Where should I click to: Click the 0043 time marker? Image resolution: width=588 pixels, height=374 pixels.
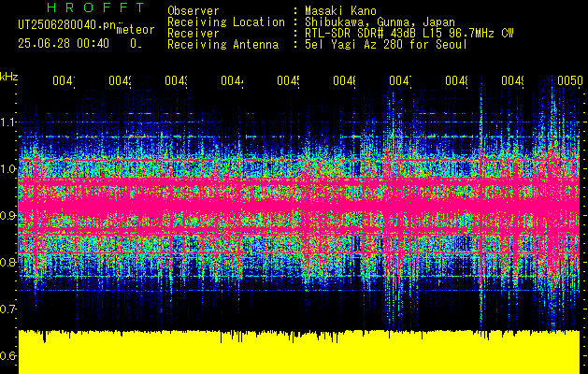(177, 80)
